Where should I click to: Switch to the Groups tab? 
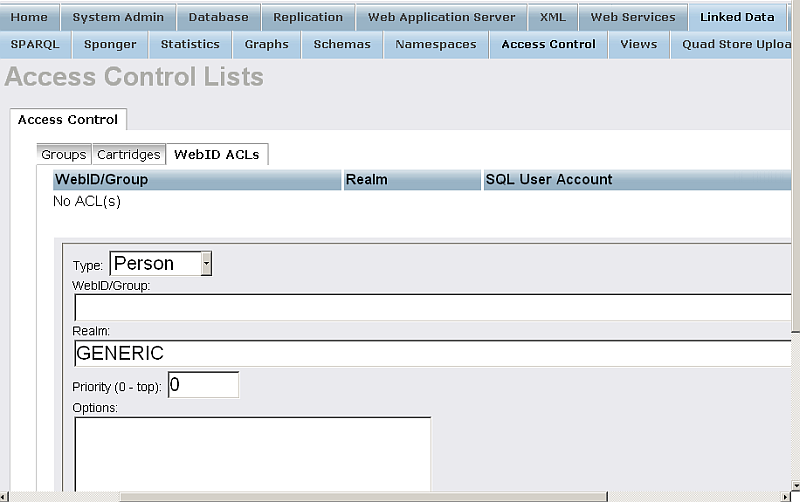coord(63,155)
